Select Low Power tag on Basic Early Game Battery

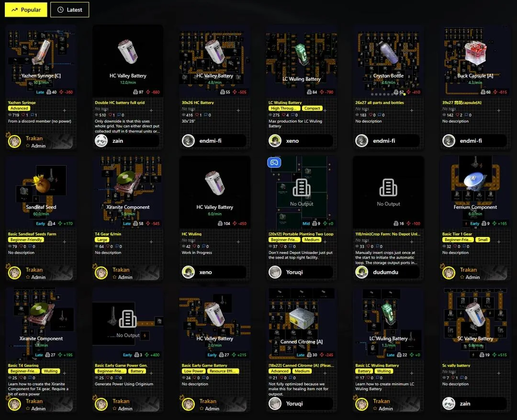point(194,371)
